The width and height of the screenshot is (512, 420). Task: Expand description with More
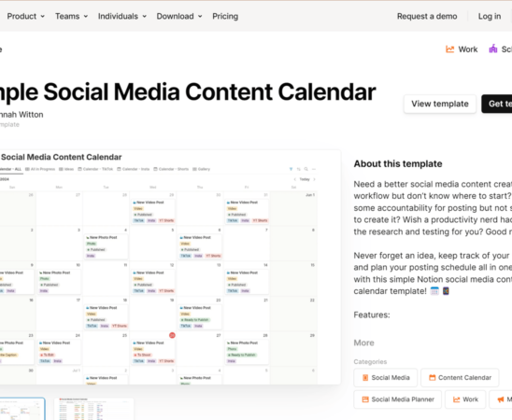click(x=363, y=343)
